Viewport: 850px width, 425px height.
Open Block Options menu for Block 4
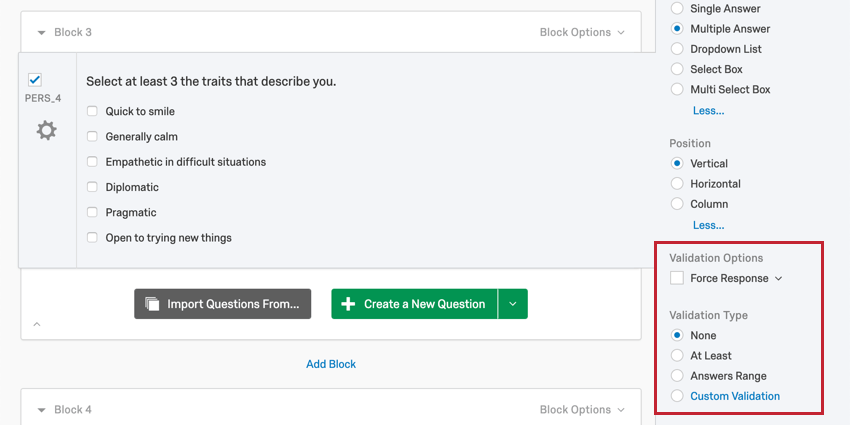[x=582, y=410]
